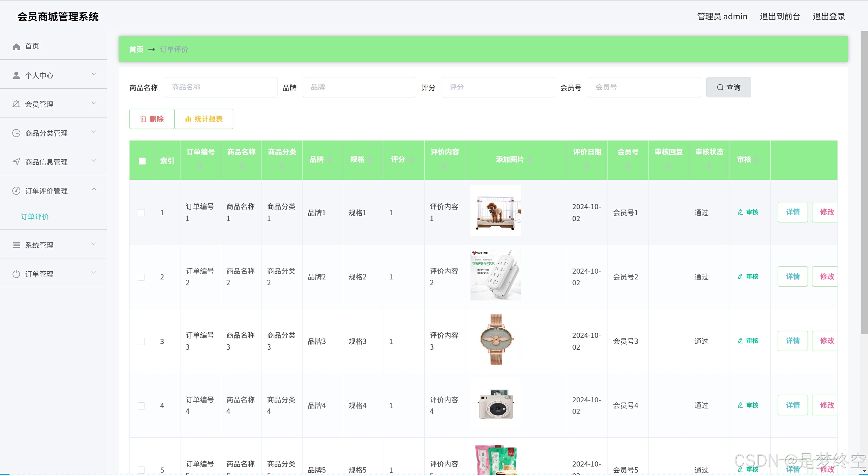
Task: Click the paper-plane icon for 商品信息管理
Action: click(16, 162)
